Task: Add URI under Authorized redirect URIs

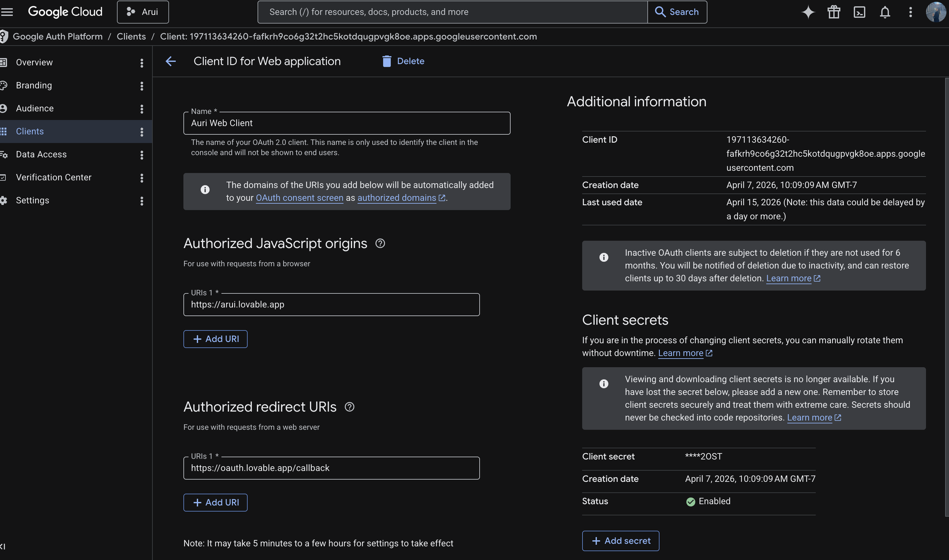Action: pos(215,503)
